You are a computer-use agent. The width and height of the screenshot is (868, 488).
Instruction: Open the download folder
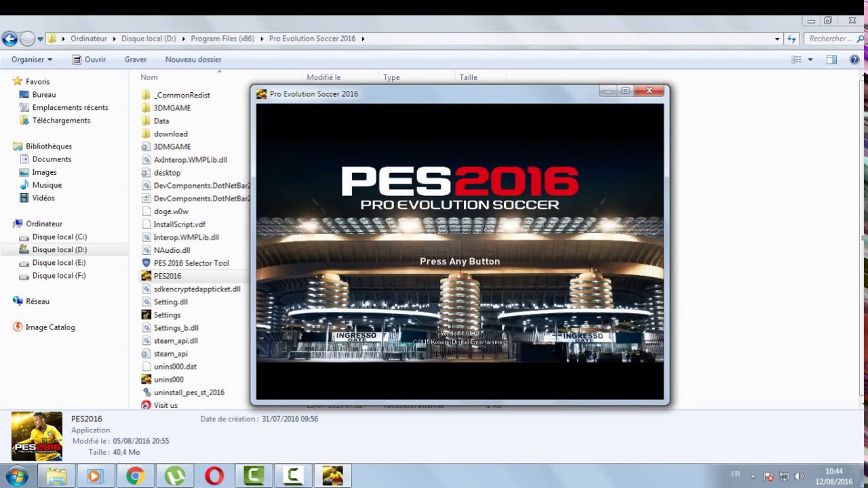(170, 134)
